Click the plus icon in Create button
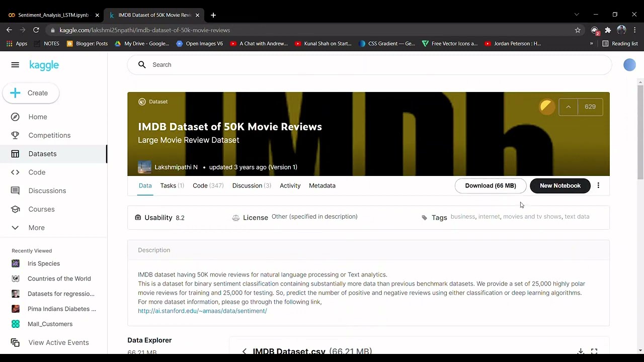Image resolution: width=644 pixels, height=362 pixels. [x=15, y=93]
